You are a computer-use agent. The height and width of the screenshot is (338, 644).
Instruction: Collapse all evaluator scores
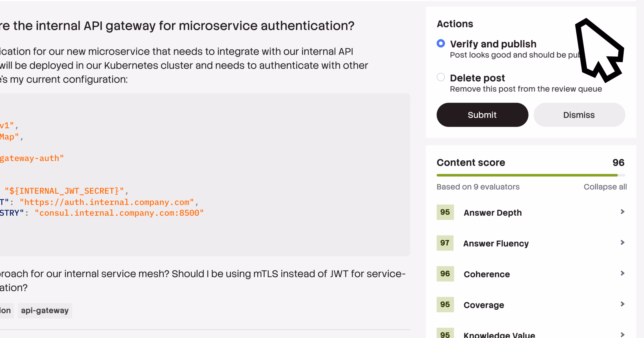[x=605, y=186]
